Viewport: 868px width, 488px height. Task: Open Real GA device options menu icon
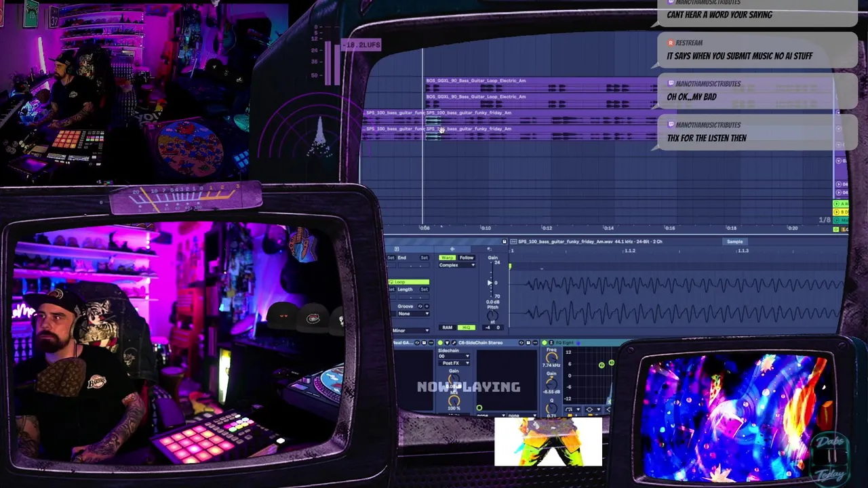[x=431, y=343]
